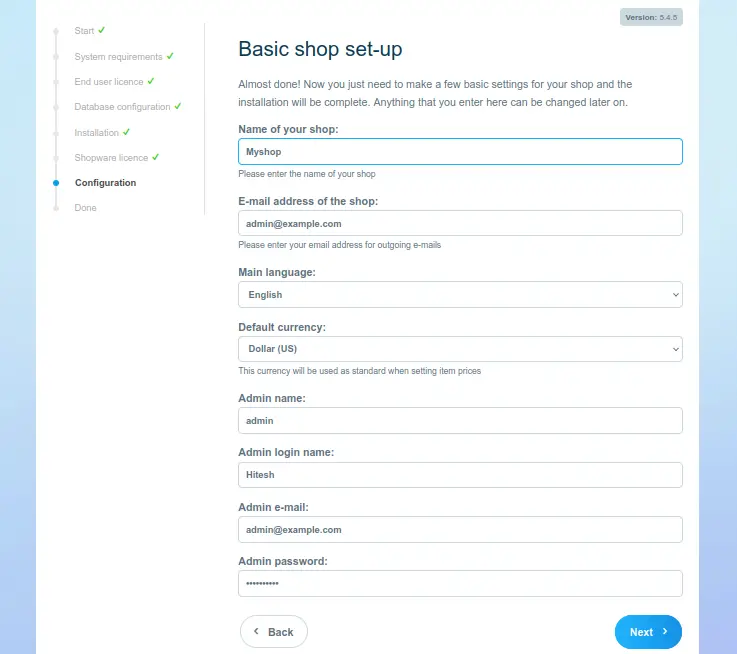Go to Database configuration step
The image size is (737, 654).
(x=122, y=107)
